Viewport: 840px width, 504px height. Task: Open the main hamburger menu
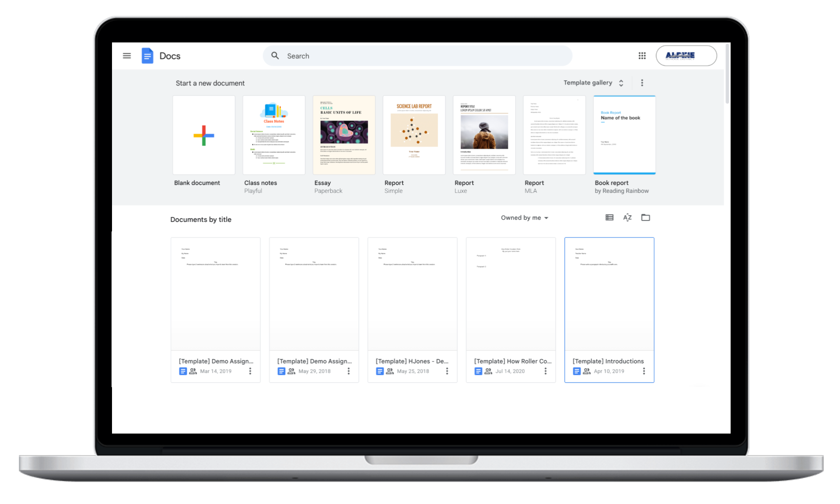pos(127,56)
